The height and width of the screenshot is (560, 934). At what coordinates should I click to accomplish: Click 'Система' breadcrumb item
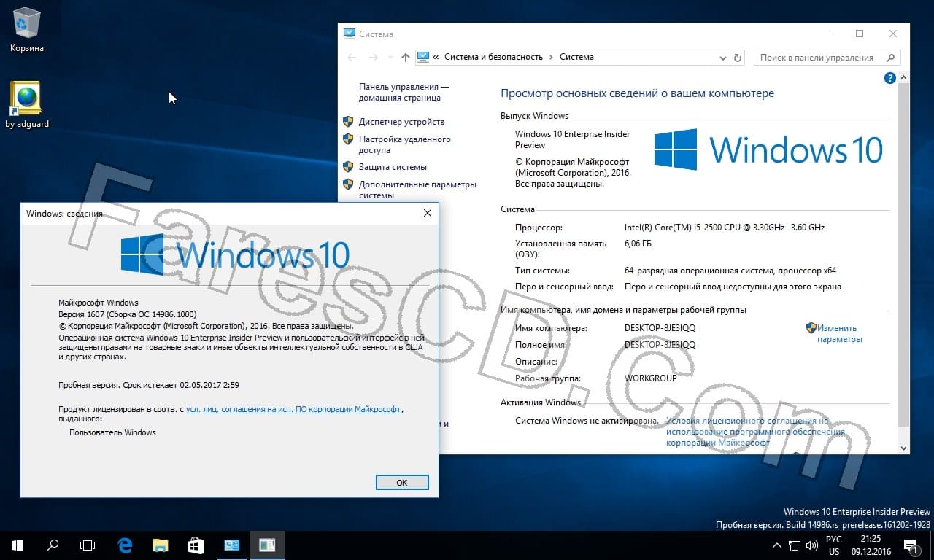(x=576, y=57)
